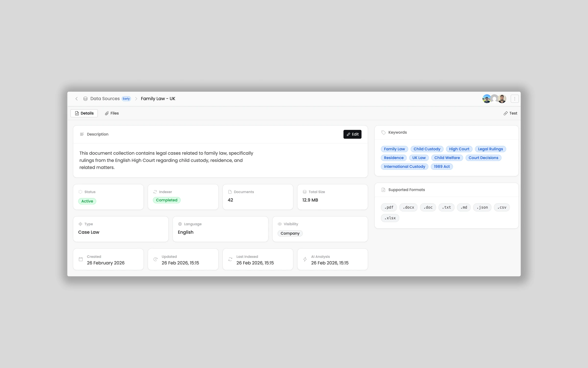588x368 pixels.
Task: Click the tag icon in the Keywords panel
Action: [383, 132]
